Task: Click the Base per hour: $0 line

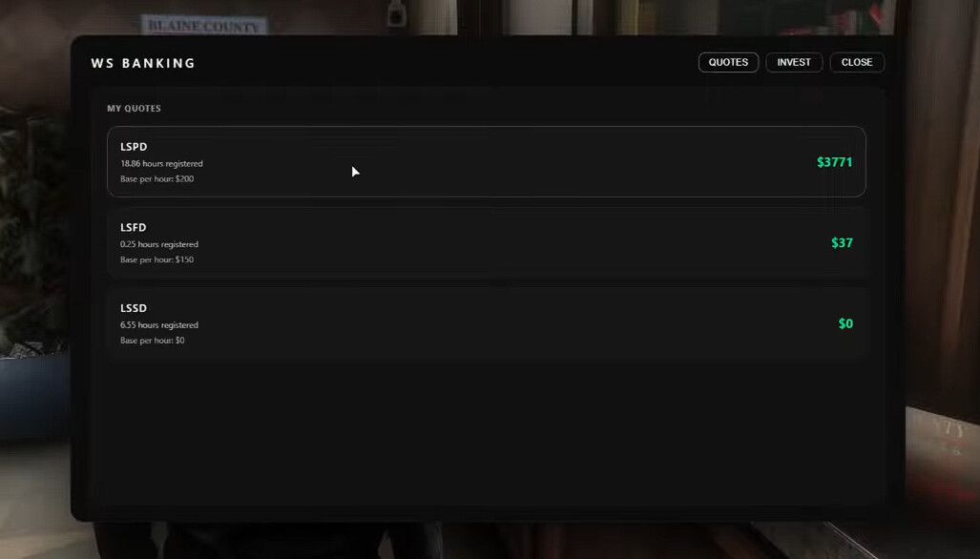Action: (152, 341)
